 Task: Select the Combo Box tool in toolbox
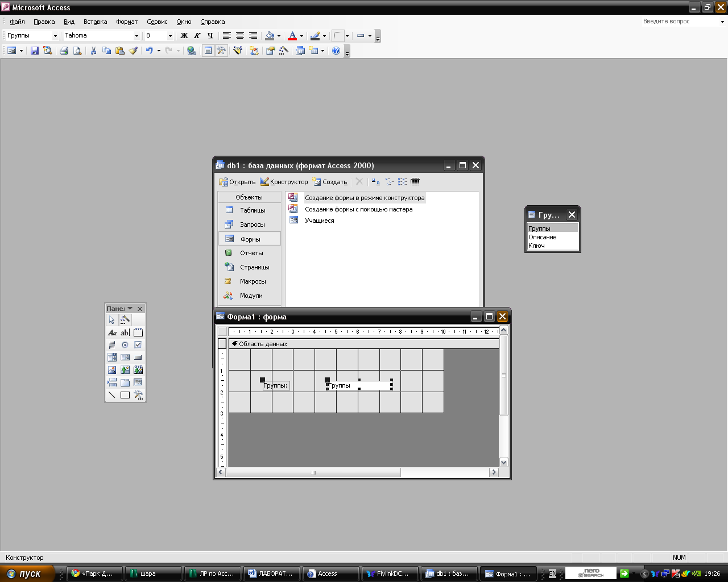[x=112, y=357]
